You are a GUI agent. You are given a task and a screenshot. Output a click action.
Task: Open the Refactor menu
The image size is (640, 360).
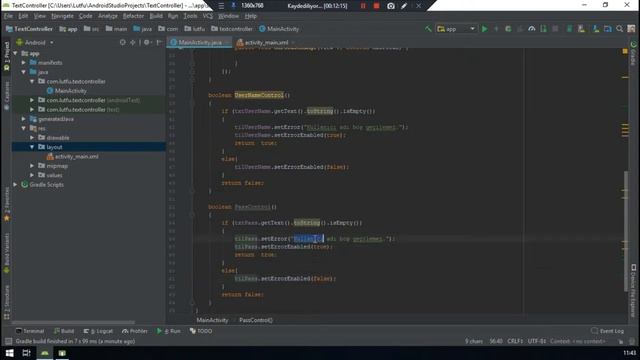tap(133, 16)
